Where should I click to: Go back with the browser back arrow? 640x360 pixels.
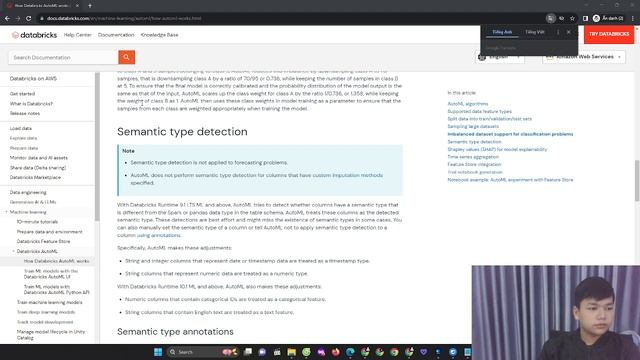[x=7, y=18]
